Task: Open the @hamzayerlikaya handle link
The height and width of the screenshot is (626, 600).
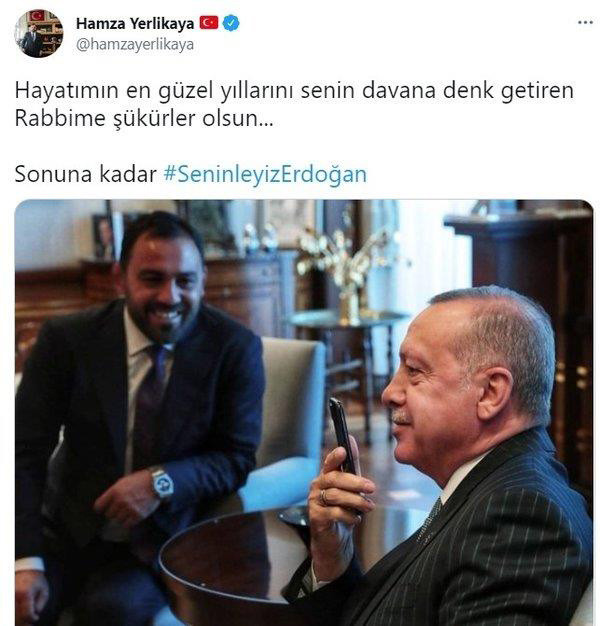Action: tap(135, 44)
